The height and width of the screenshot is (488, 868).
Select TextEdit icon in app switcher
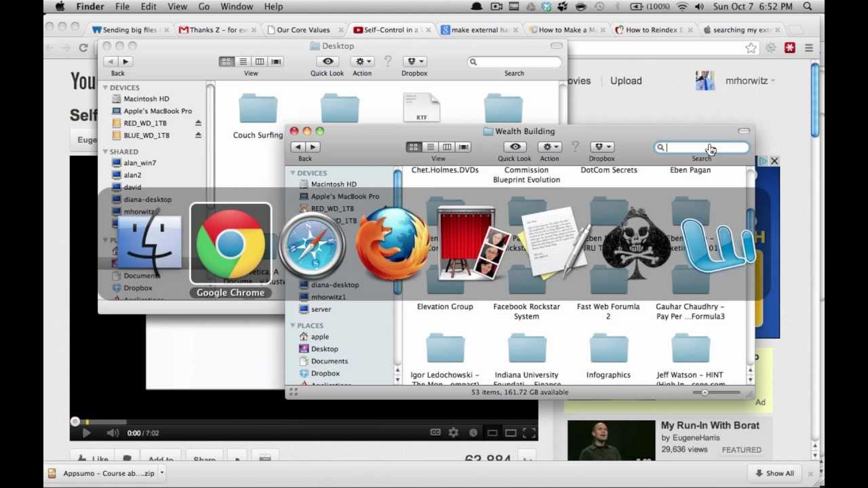coord(555,243)
